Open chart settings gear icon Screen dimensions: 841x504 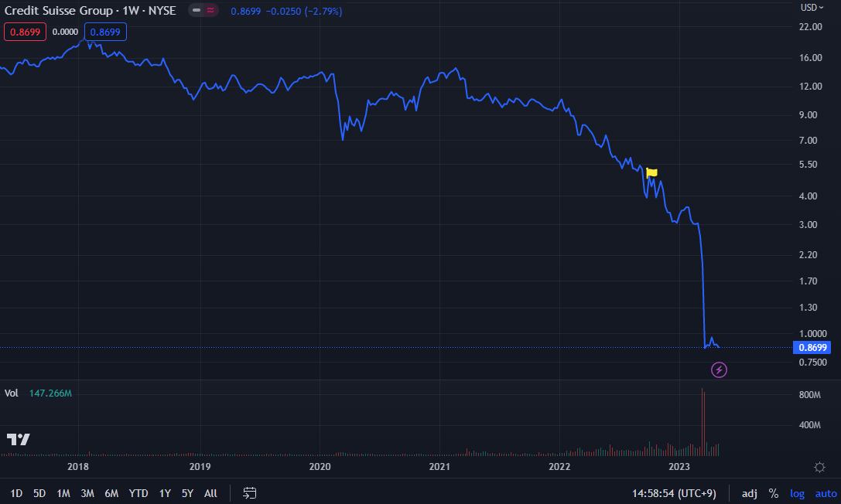(x=819, y=467)
